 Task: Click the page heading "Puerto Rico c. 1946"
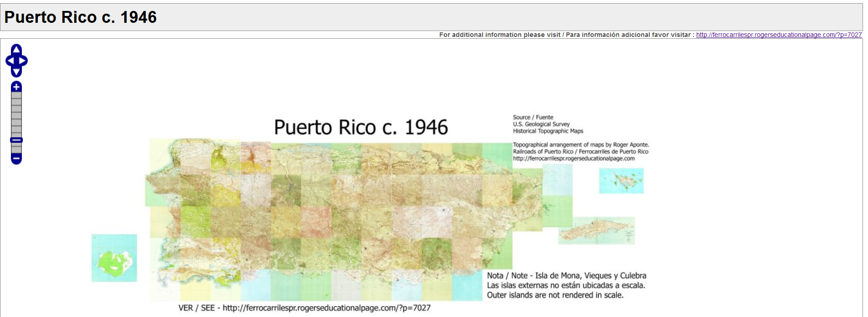81,17
